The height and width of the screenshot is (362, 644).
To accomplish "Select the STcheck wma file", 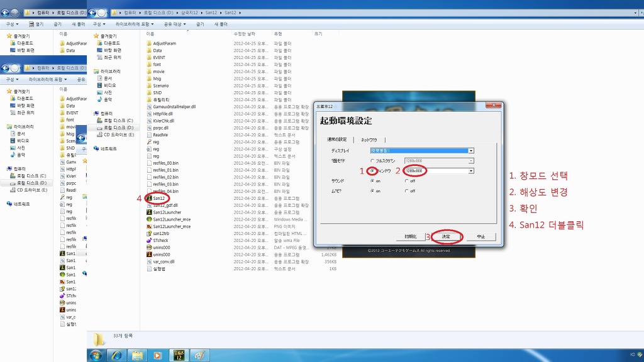I will pyautogui.click(x=160, y=240).
